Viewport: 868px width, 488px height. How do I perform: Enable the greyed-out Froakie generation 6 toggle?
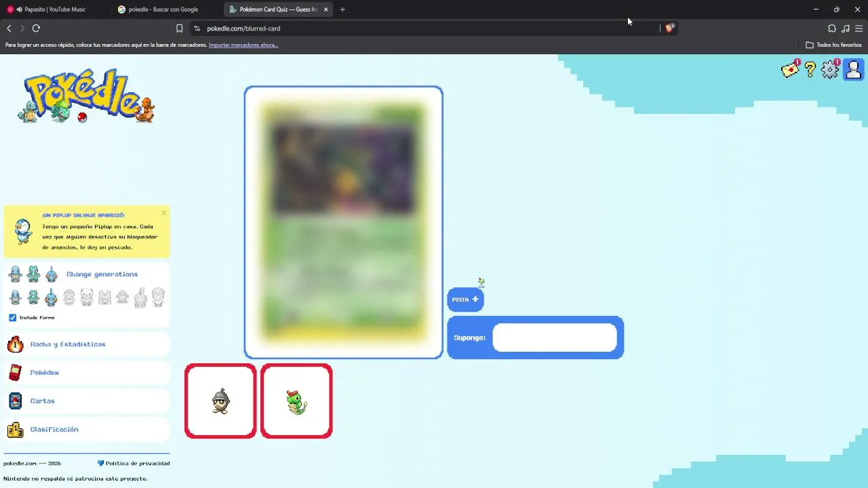click(x=104, y=297)
